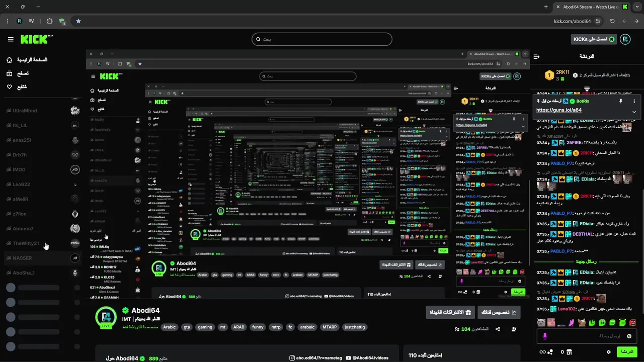Open UltraMhnd channel in sidebar
The image size is (644, 362).
coord(43,111)
